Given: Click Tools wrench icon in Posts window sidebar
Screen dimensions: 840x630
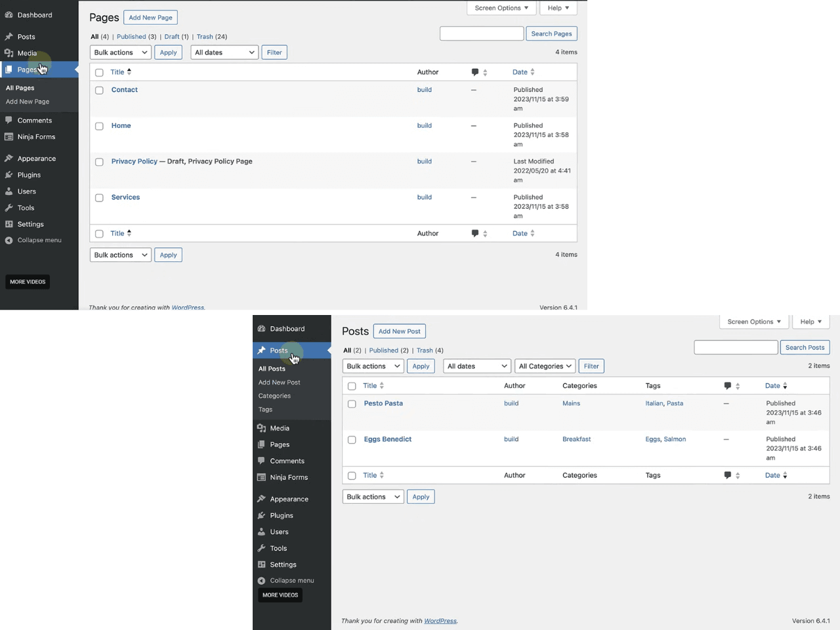Looking at the screenshot, I should [261, 548].
